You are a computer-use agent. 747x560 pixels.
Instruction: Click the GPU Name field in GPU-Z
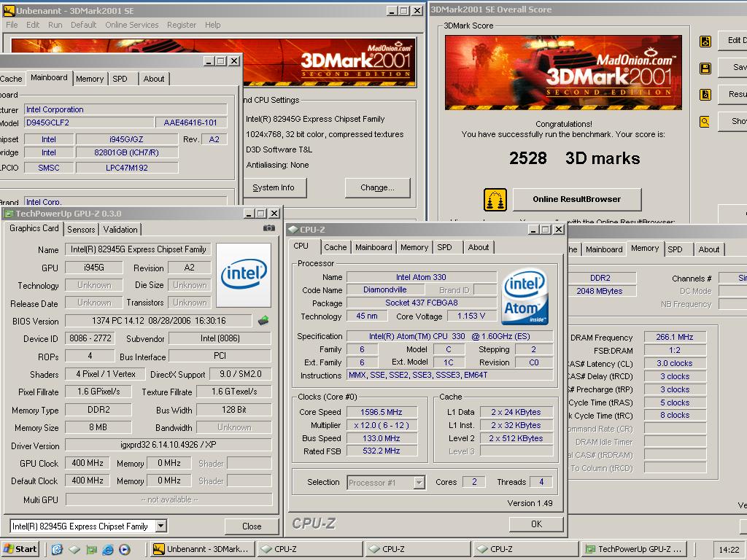click(138, 249)
